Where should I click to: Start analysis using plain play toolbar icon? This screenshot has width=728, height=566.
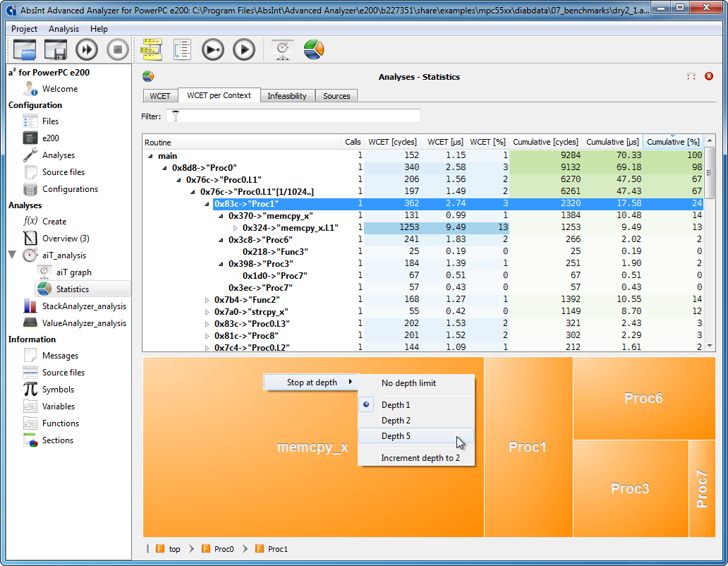(x=244, y=49)
